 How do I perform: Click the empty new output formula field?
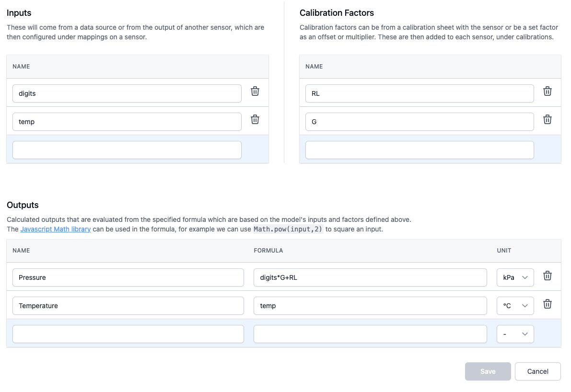pyautogui.click(x=370, y=334)
